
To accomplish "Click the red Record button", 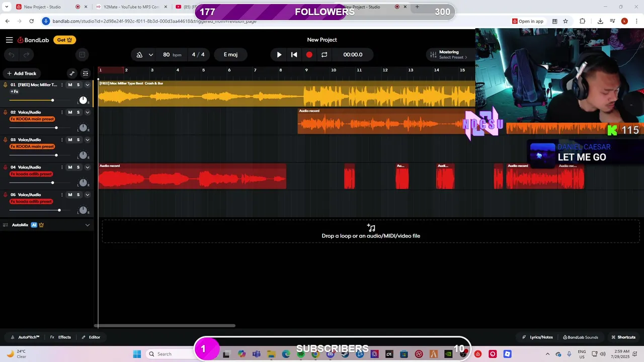I will pos(309,55).
